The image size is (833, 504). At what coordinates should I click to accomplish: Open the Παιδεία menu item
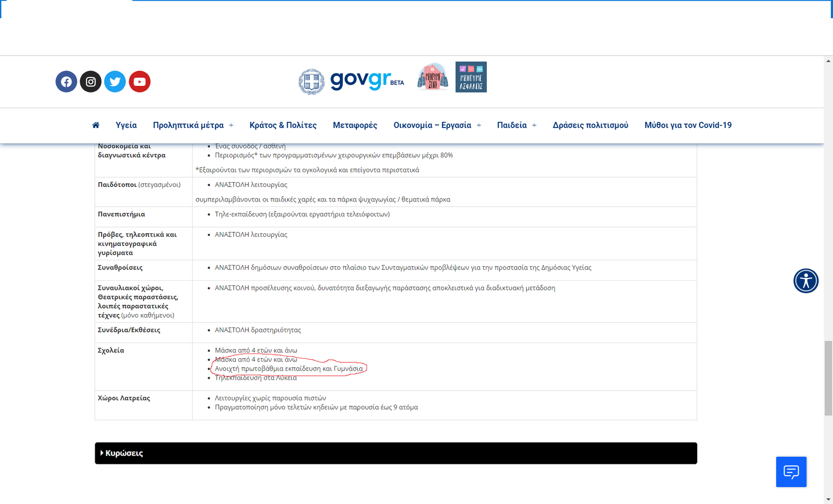tap(512, 125)
